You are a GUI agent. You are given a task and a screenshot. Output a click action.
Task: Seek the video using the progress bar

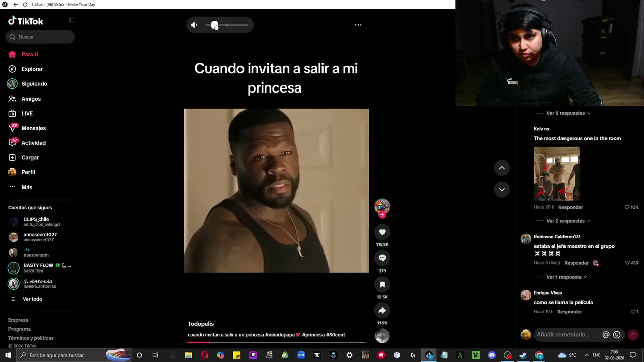[276, 342]
